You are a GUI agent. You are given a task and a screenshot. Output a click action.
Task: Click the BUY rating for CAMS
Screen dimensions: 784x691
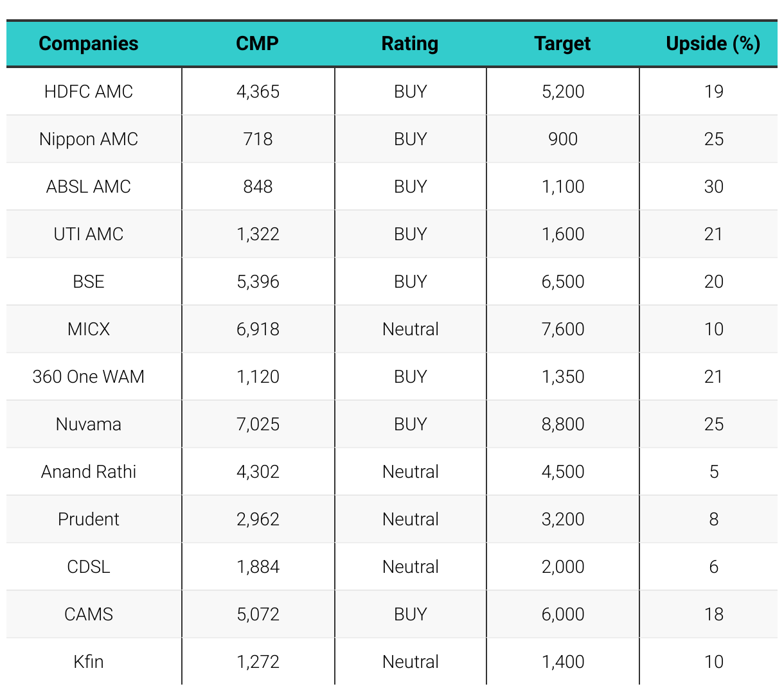pos(410,615)
